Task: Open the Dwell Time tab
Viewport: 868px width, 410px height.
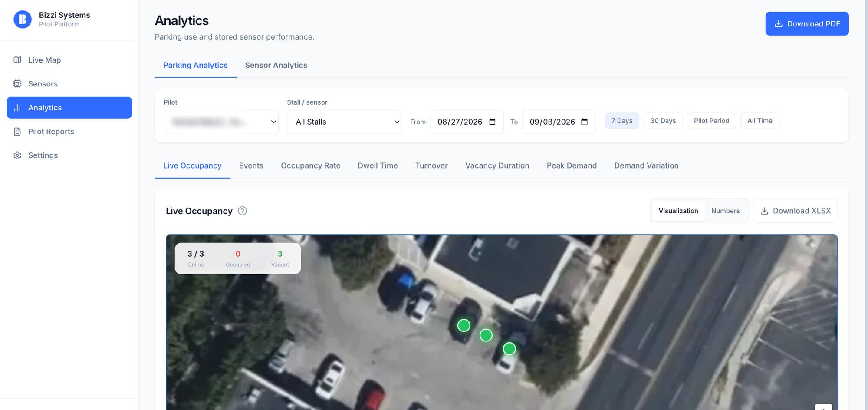Action: click(x=378, y=165)
